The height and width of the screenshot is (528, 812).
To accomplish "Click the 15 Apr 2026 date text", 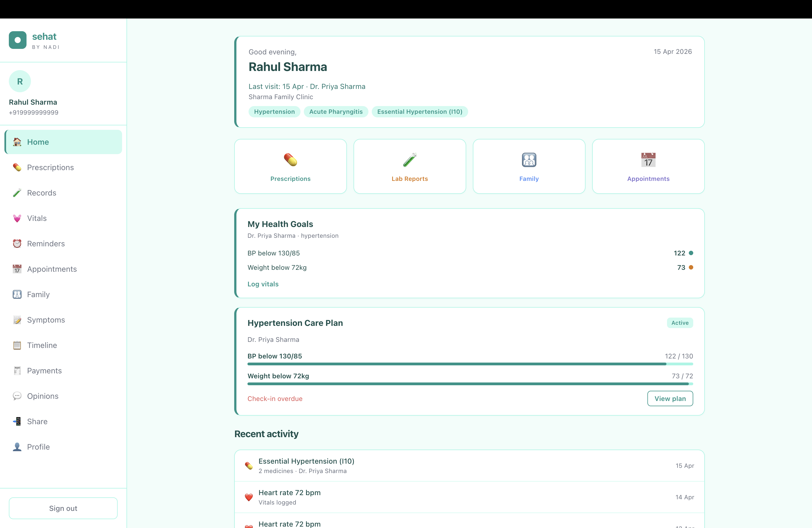I will coord(673,52).
